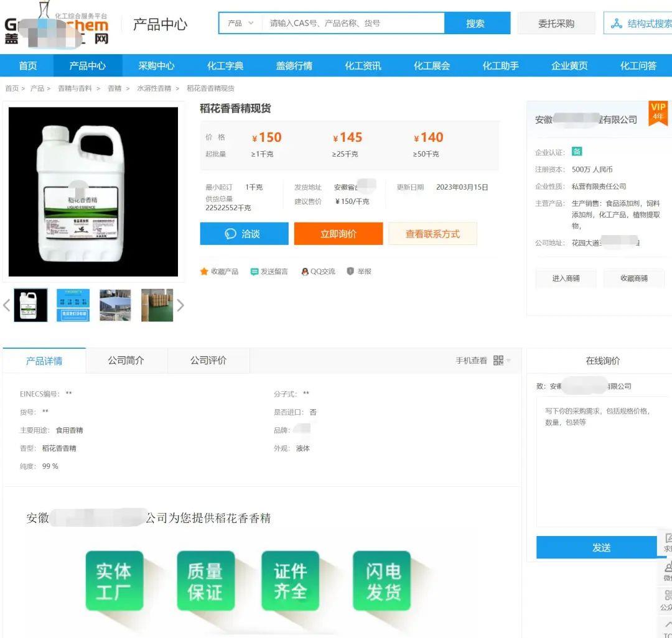Show previous thumbnails with left arrow

tap(7, 305)
